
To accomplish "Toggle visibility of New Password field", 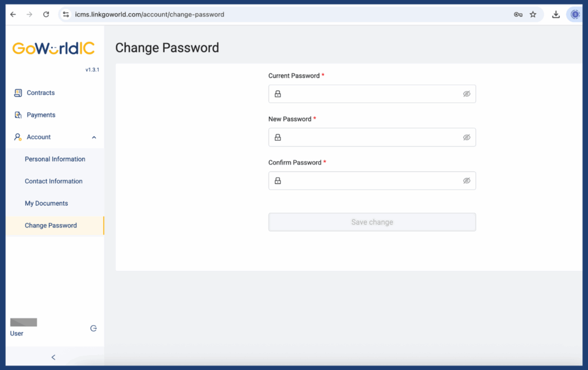I will click(467, 137).
